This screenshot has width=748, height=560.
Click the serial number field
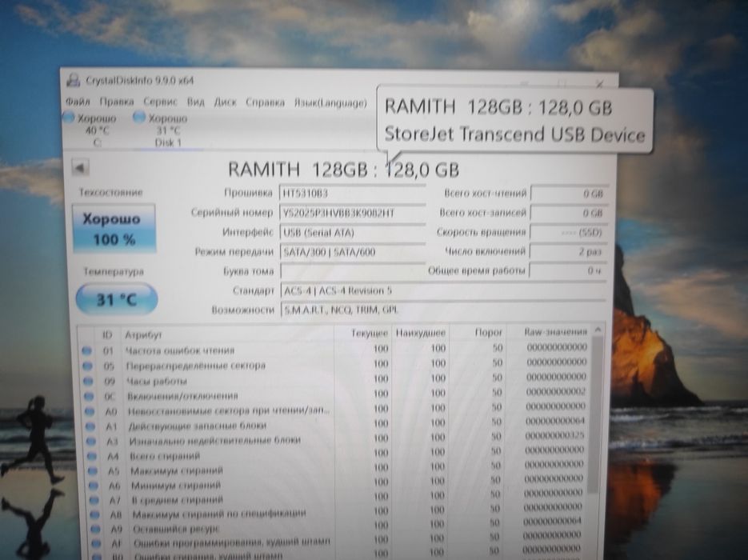point(352,213)
